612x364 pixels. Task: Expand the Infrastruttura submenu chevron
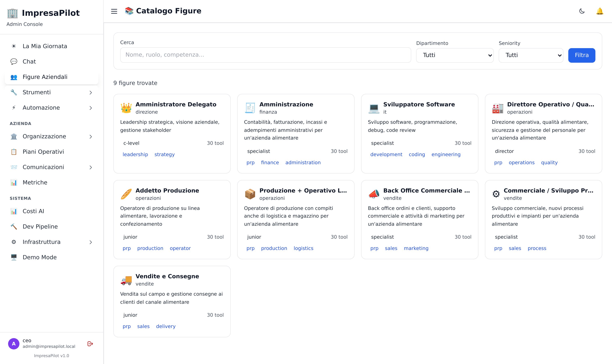tap(91, 242)
